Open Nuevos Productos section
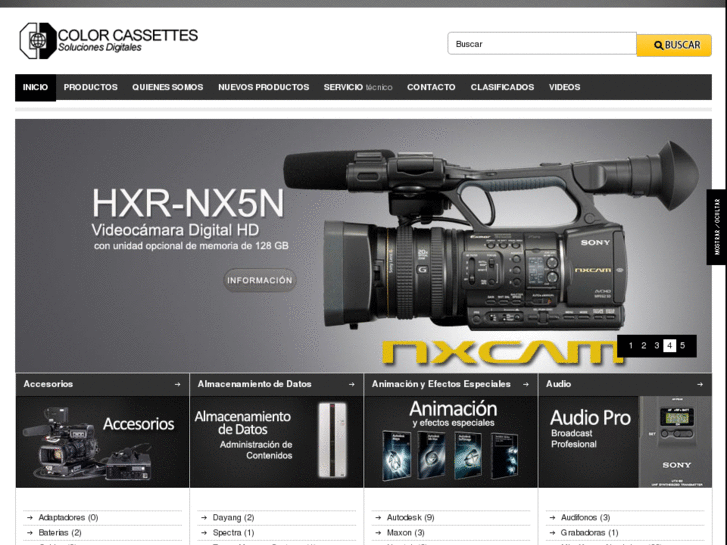The height and width of the screenshot is (545, 727). (263, 87)
